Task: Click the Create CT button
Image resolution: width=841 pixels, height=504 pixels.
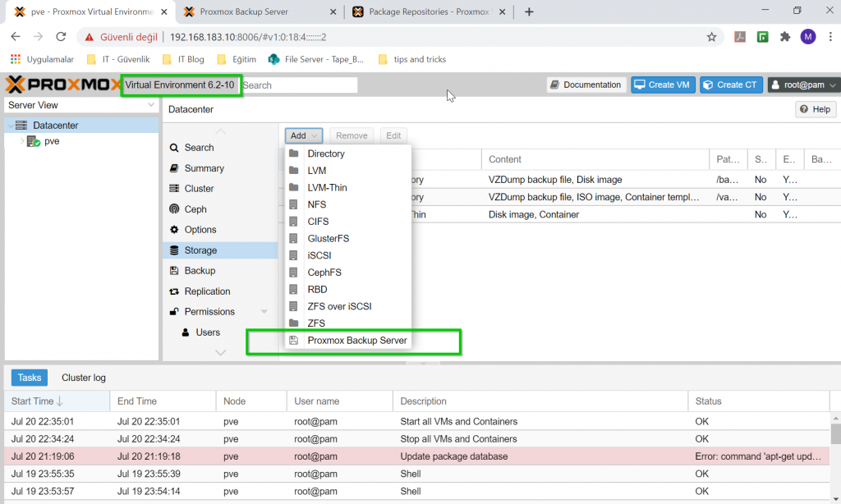Action: click(731, 85)
